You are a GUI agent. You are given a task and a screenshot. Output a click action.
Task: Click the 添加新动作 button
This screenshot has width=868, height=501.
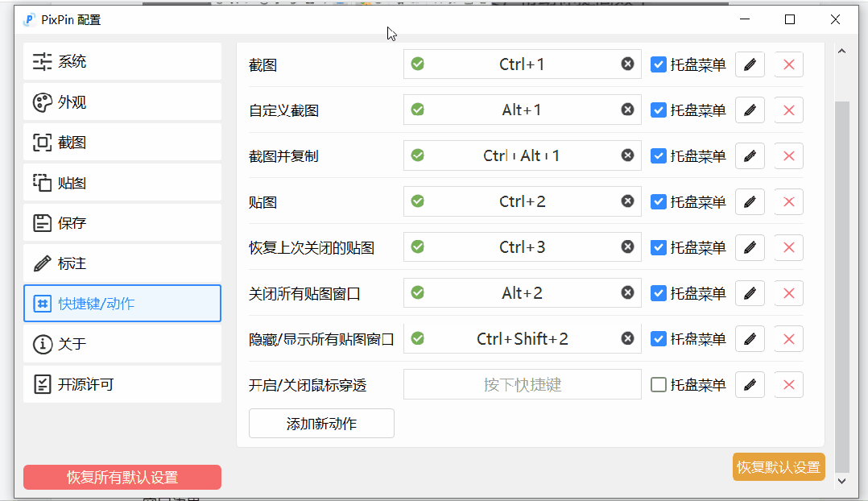[x=320, y=423]
